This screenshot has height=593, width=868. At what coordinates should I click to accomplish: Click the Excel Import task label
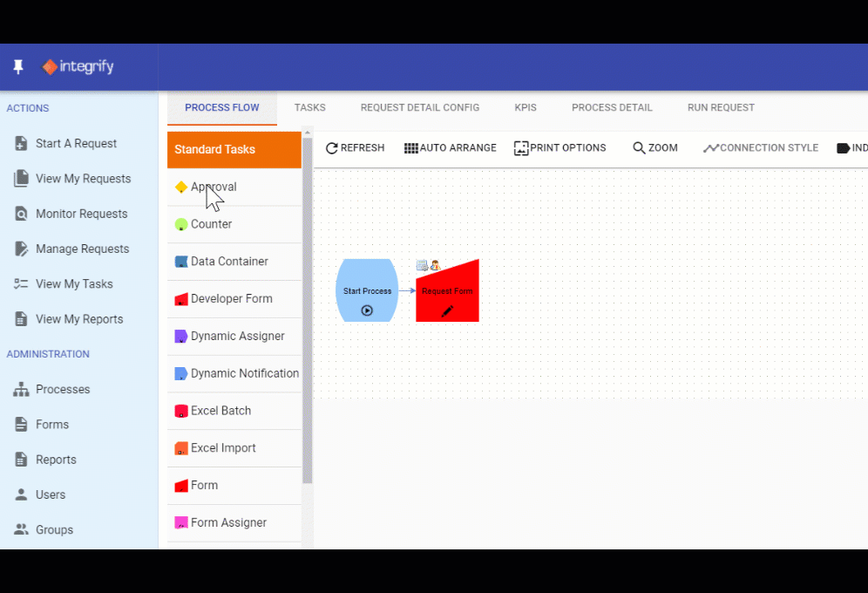(x=223, y=448)
